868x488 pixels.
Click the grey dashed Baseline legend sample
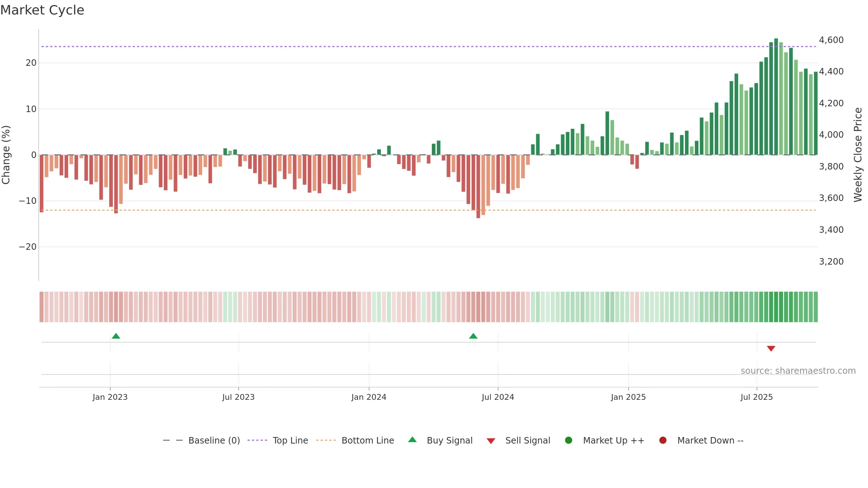[173, 440]
